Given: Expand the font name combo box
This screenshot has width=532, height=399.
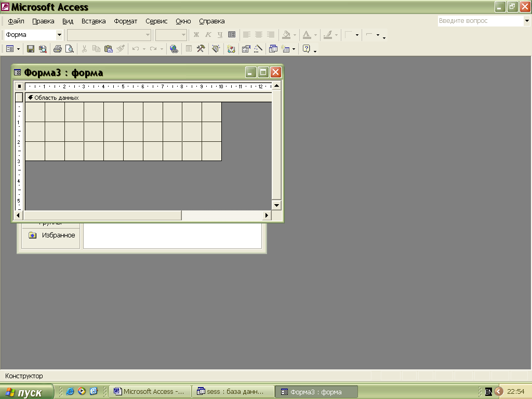Looking at the screenshot, I should point(148,35).
